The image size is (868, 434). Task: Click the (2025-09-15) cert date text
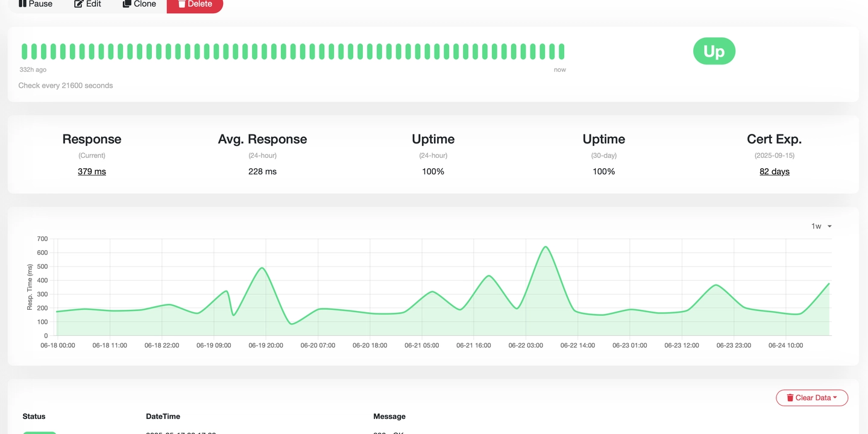click(x=775, y=156)
